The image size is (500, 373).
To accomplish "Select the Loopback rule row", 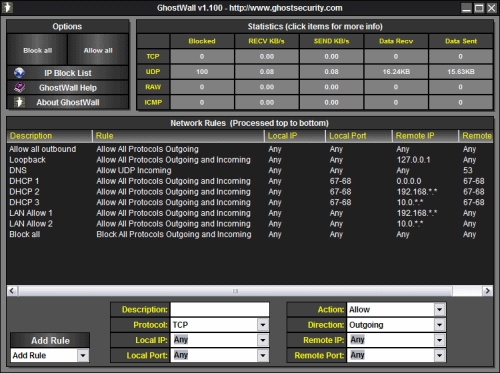I will 250,160.
